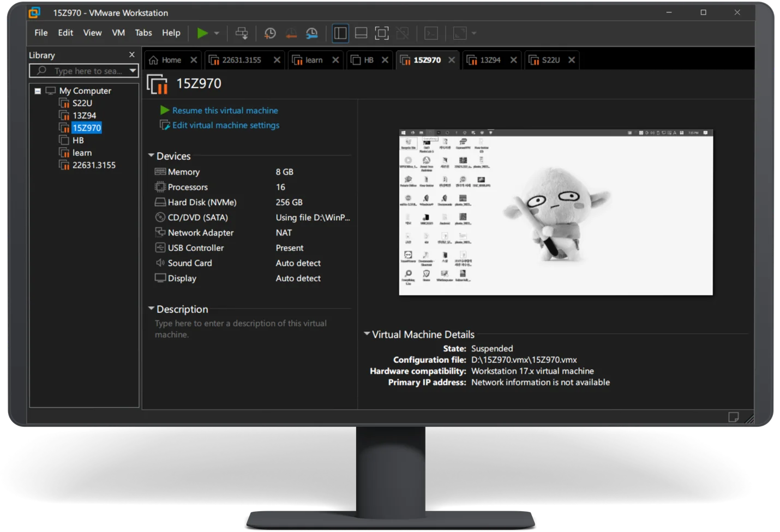Collapse the Virtual Machine Details section
The image size is (780, 532).
[x=367, y=334]
